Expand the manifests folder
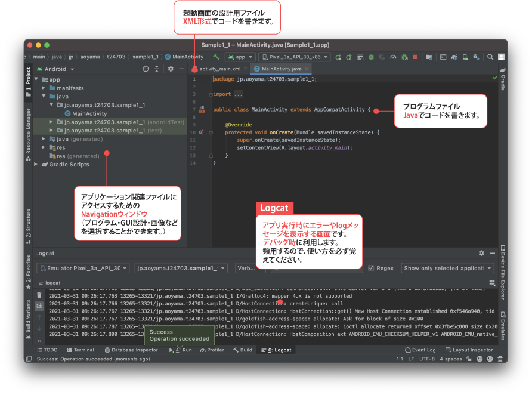 [44, 88]
